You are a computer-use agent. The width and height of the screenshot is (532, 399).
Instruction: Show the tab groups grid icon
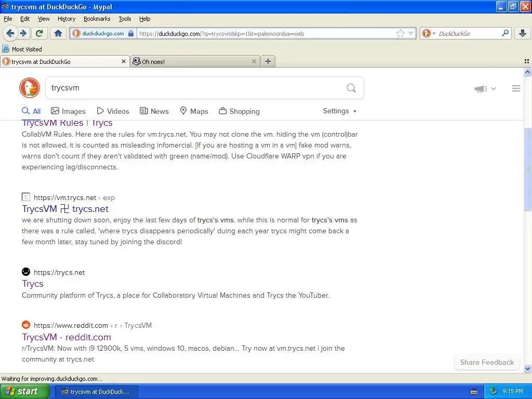click(x=527, y=61)
